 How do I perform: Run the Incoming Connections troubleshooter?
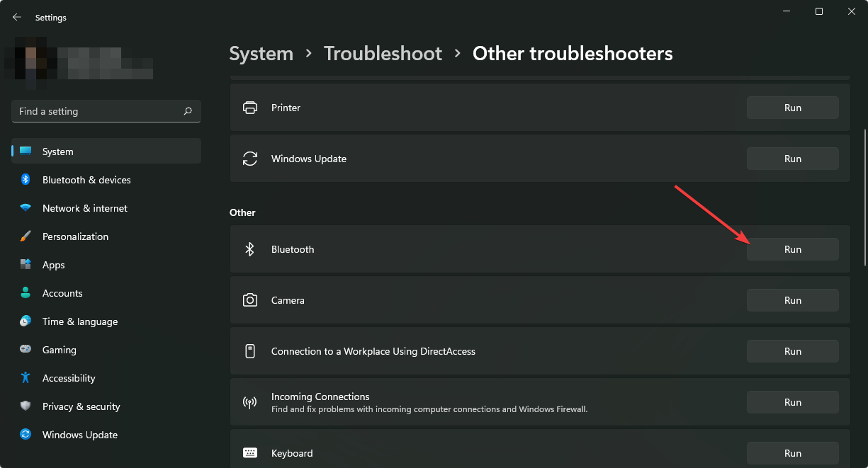tap(793, 402)
